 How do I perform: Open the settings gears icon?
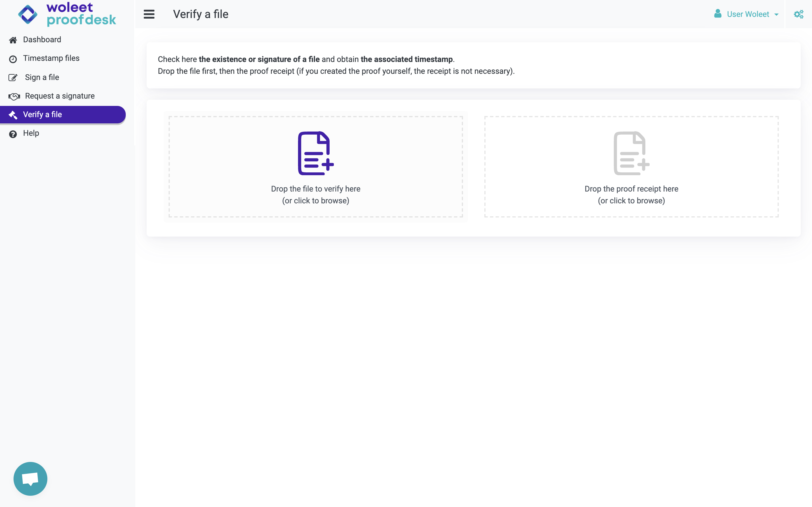798,14
